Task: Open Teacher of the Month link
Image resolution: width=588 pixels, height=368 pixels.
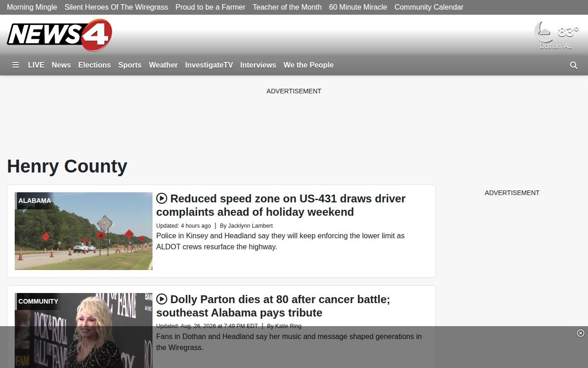Action: pos(287,7)
